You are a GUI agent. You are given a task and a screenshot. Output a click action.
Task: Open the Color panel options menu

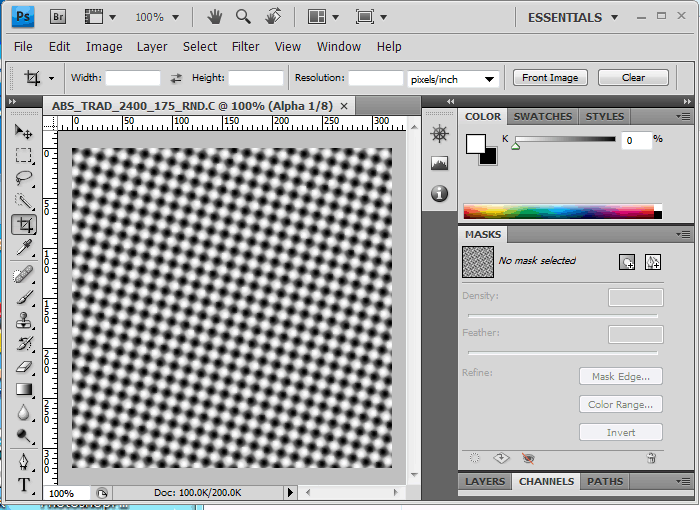point(683,117)
